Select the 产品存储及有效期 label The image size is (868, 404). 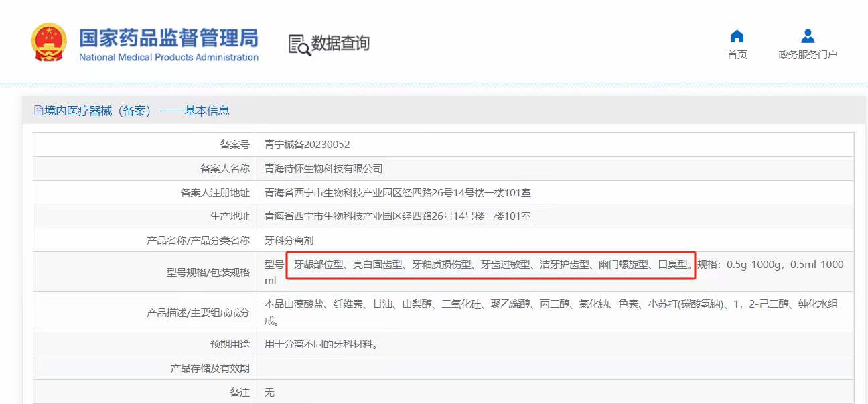(x=210, y=368)
